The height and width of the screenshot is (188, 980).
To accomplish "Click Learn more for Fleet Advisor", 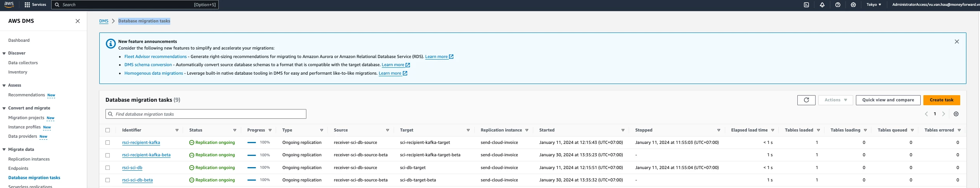I will pyautogui.click(x=439, y=56).
